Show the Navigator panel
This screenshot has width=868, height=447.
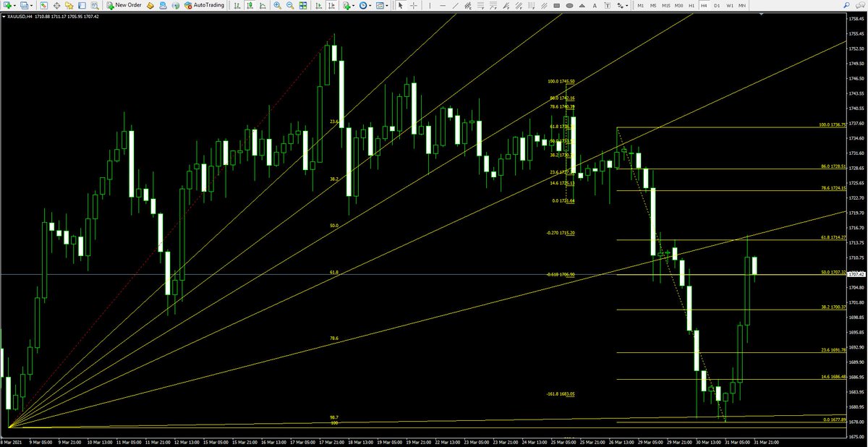[69, 5]
